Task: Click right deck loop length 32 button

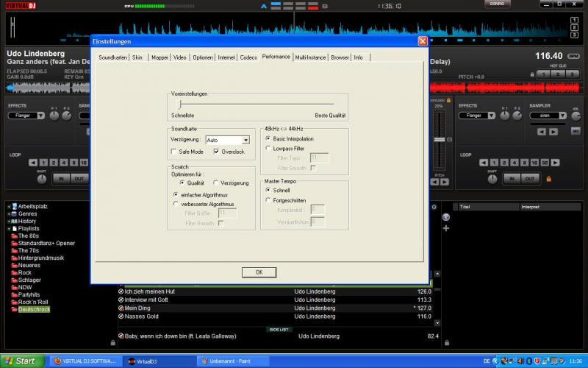Action: (x=545, y=163)
